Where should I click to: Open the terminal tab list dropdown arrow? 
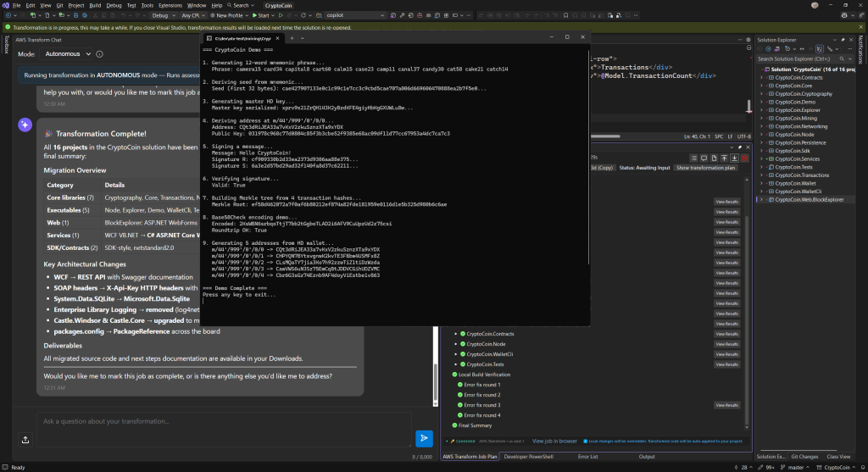(x=303, y=38)
